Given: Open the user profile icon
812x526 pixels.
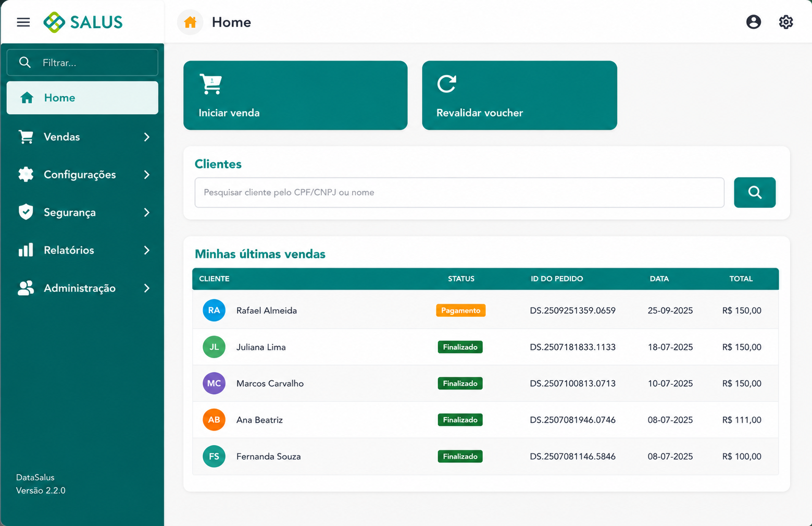Looking at the screenshot, I should 753,22.
